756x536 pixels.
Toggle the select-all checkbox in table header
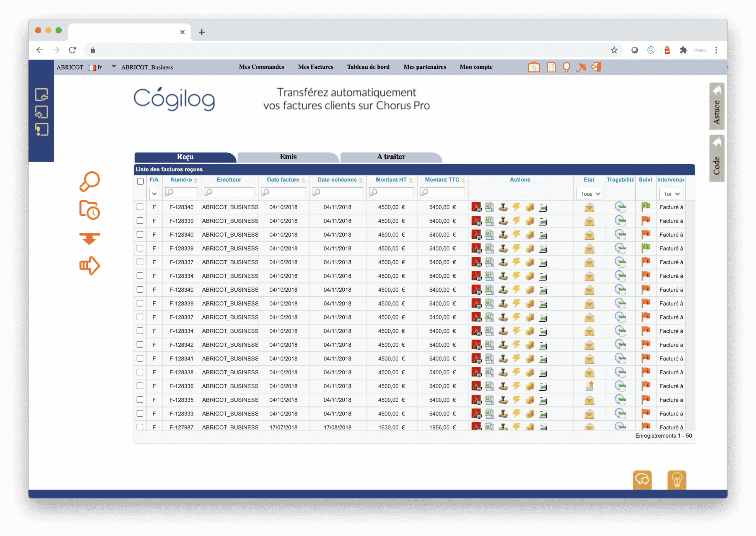[x=141, y=181]
